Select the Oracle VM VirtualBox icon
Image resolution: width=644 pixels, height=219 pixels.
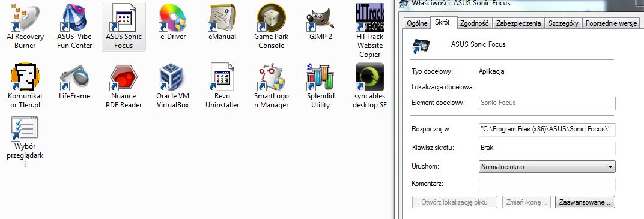coord(173,77)
